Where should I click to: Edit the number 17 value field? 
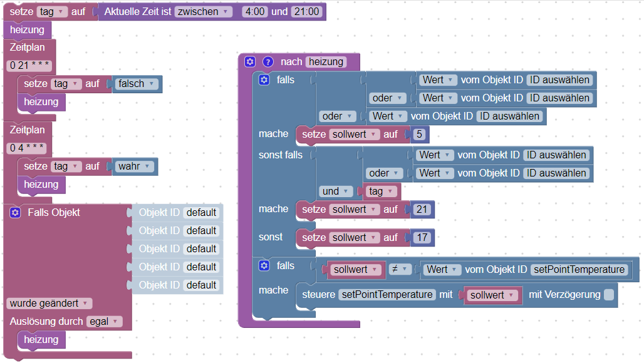(422, 237)
